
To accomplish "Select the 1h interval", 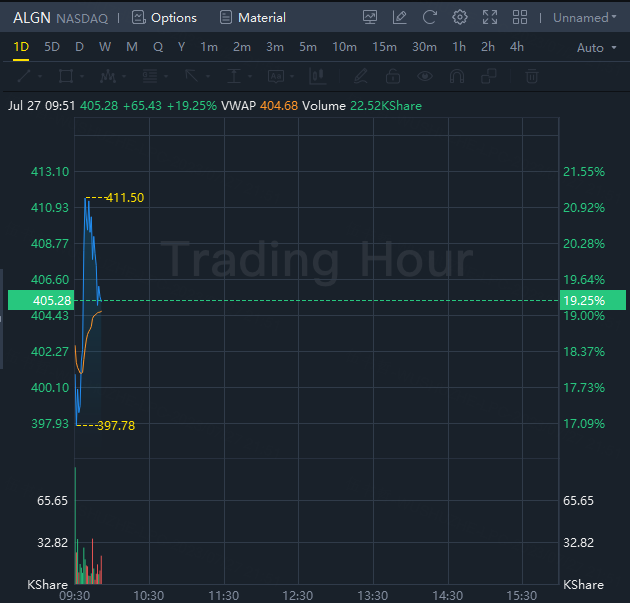I will (x=459, y=47).
